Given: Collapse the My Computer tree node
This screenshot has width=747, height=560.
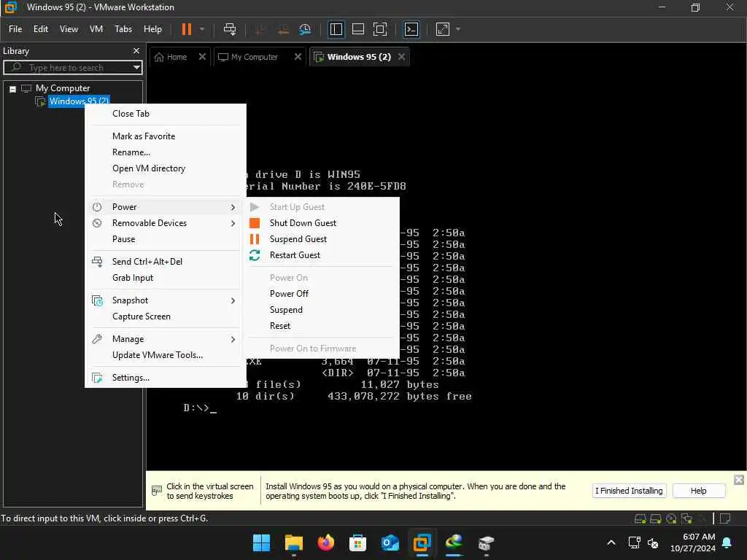Looking at the screenshot, I should click(13, 88).
